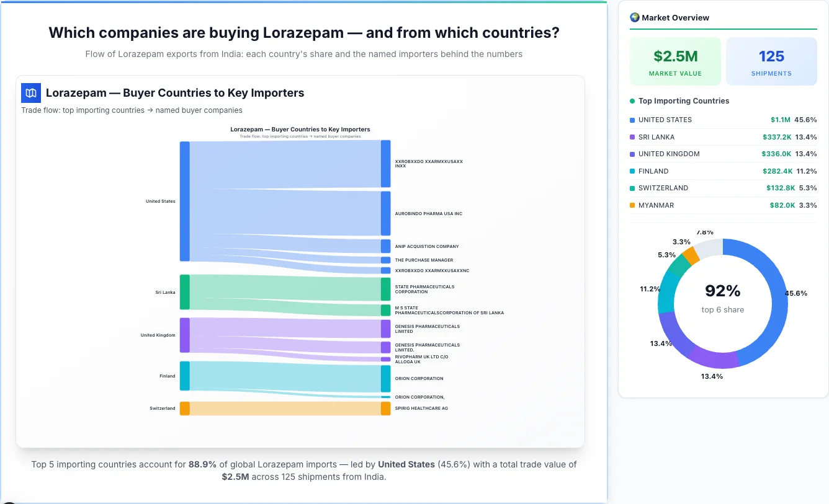The width and height of the screenshot is (829, 504).
Task: Select the UNITED KINGDOM row in the country list
Action: 723,154
